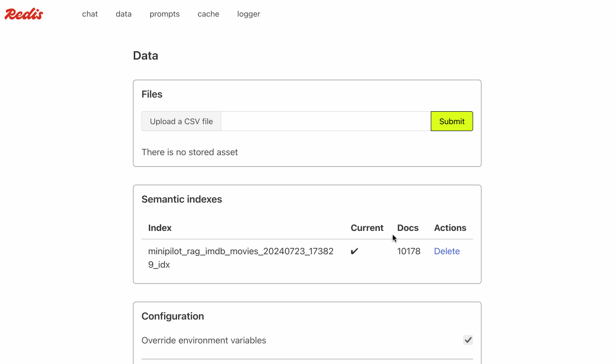Screen dimensions: 616x364
Task: Delete the minipilot_rag_imdb_movies index
Action: [446, 251]
